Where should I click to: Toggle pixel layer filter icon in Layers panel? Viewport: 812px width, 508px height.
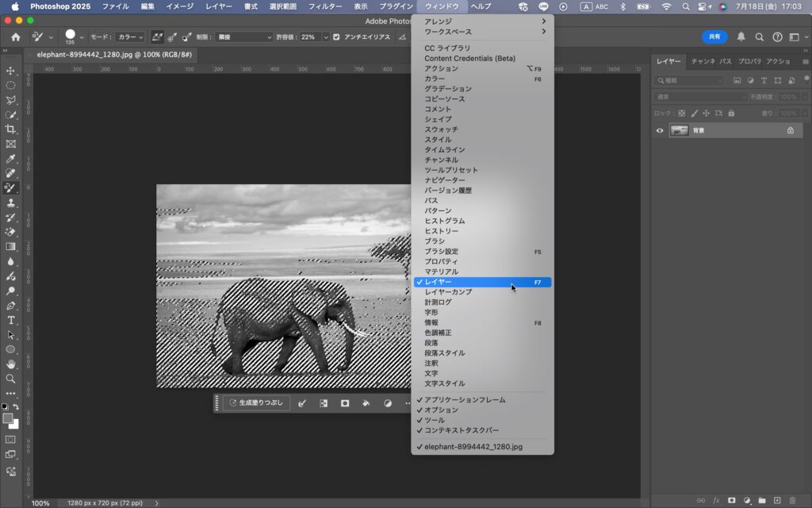pyautogui.click(x=737, y=80)
